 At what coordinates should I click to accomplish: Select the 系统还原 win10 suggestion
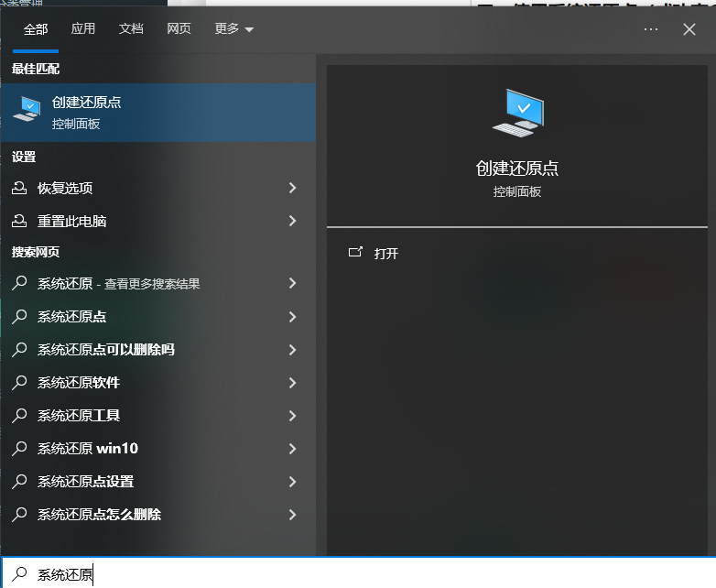(x=158, y=449)
